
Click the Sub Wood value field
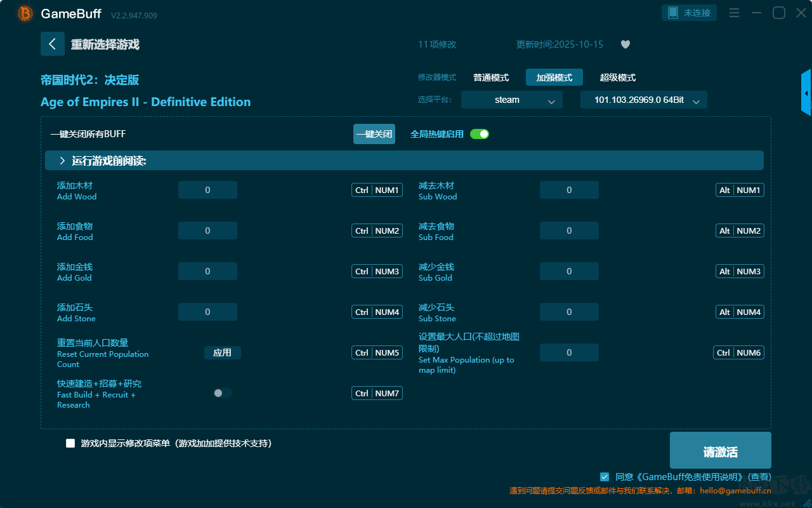569,190
